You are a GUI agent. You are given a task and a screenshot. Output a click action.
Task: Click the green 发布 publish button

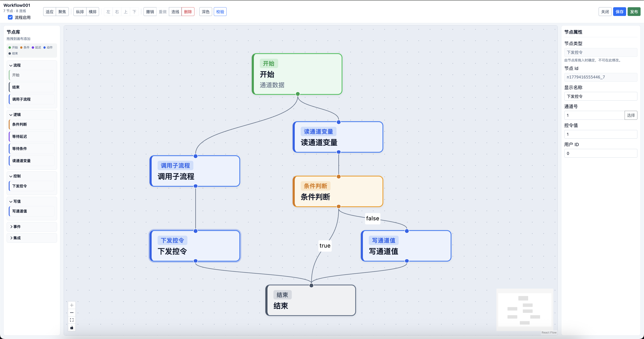[634, 12]
